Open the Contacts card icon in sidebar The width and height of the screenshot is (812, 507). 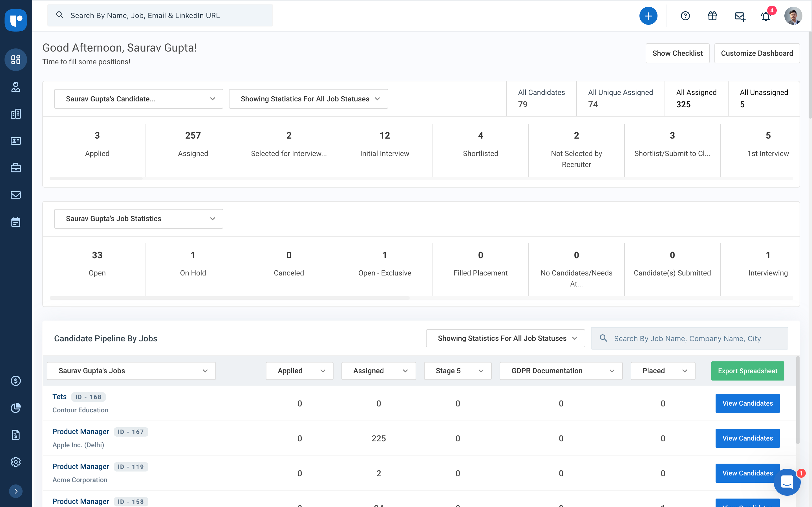[16, 141]
